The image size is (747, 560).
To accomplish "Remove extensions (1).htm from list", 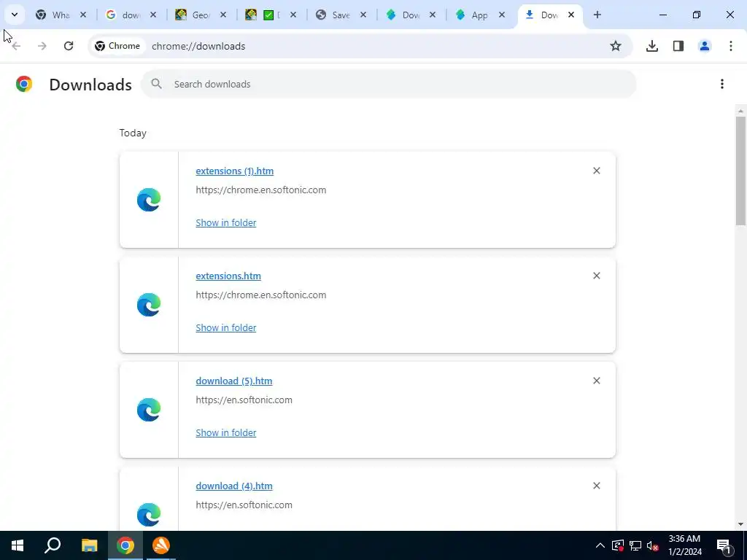I will [597, 171].
